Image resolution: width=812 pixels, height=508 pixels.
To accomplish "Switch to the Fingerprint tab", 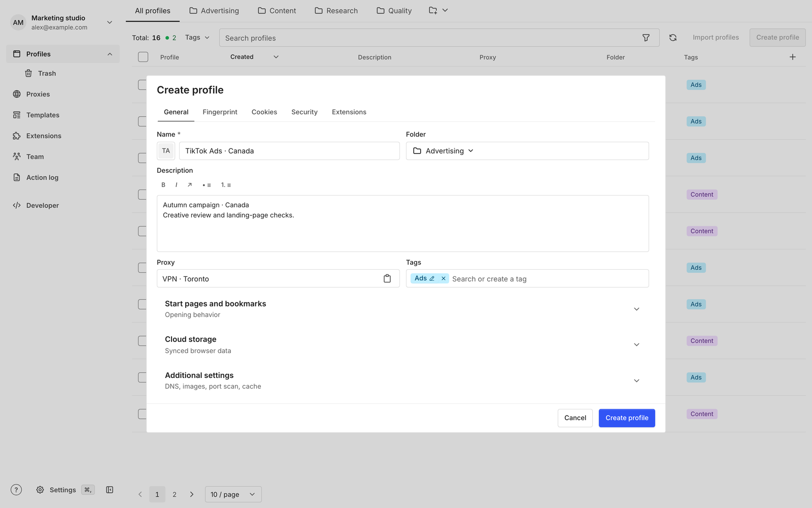I will [x=220, y=112].
